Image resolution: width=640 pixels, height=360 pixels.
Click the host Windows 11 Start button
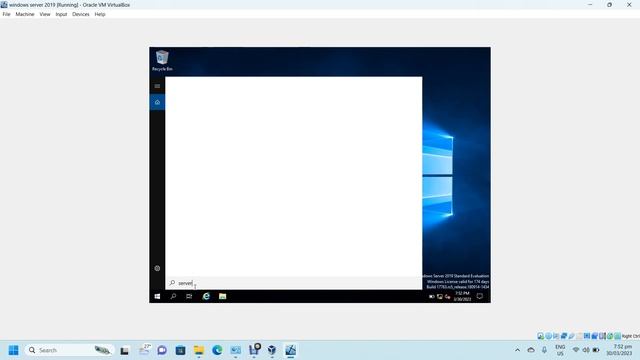point(13,350)
